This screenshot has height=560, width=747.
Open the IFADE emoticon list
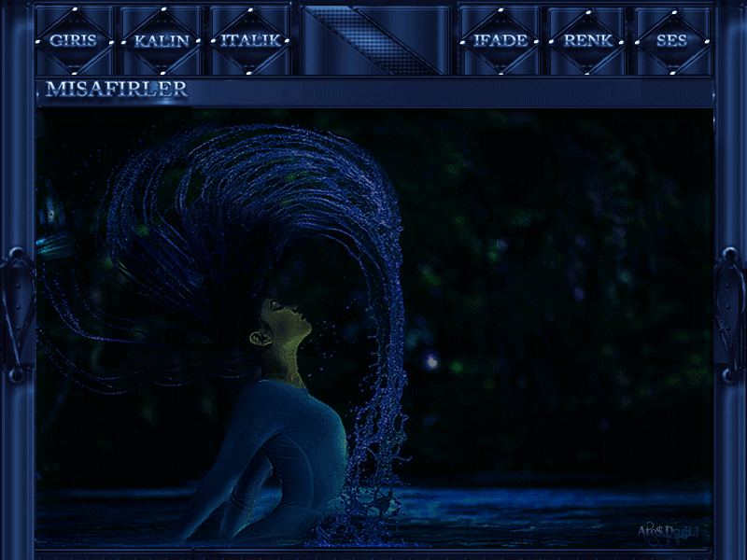(500, 41)
